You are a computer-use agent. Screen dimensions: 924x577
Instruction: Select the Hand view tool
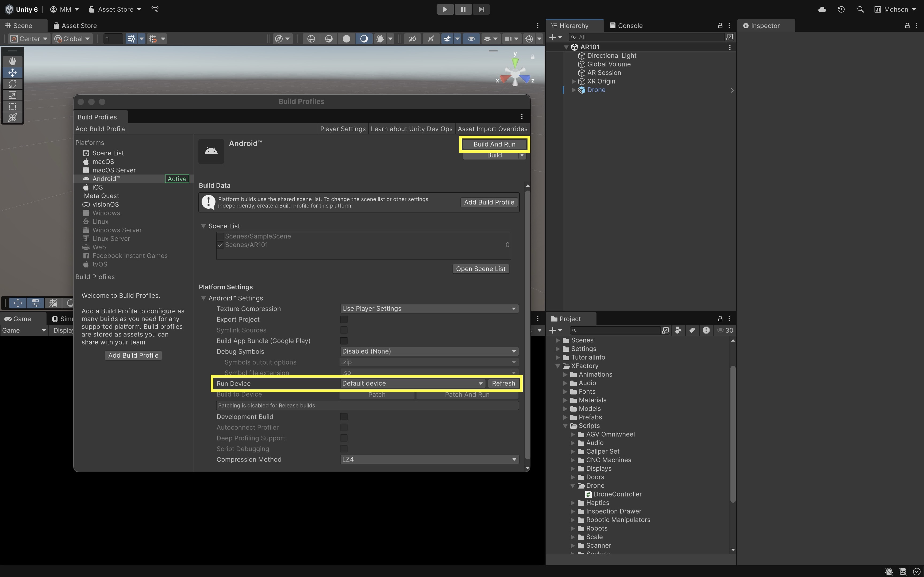pos(13,61)
